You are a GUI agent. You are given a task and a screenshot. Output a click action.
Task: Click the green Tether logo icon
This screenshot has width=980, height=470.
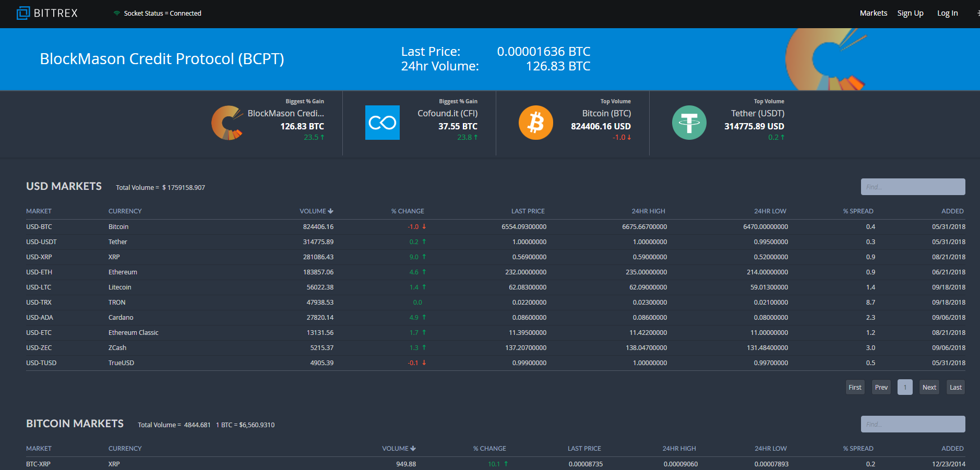point(689,123)
